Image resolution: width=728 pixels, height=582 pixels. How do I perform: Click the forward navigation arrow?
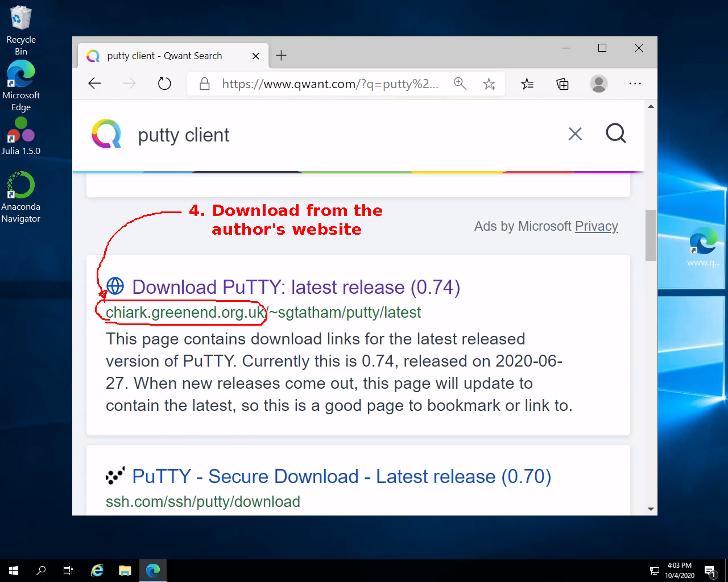point(129,84)
